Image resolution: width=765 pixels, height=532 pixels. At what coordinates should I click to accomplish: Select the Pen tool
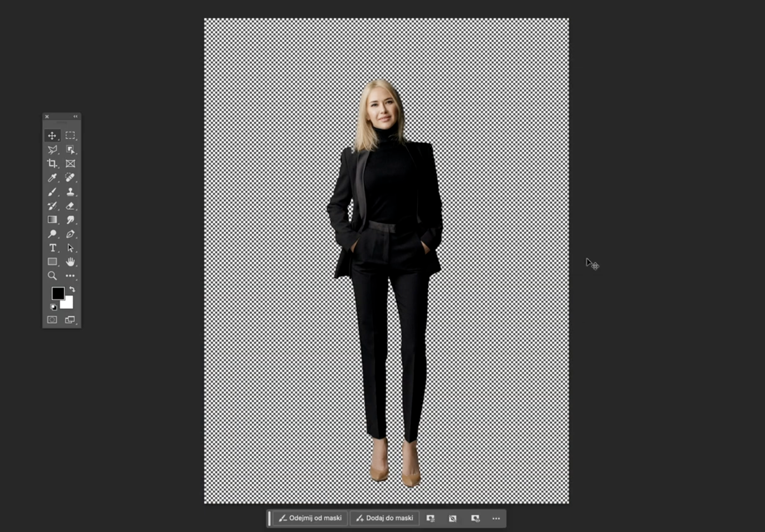pyautogui.click(x=70, y=234)
